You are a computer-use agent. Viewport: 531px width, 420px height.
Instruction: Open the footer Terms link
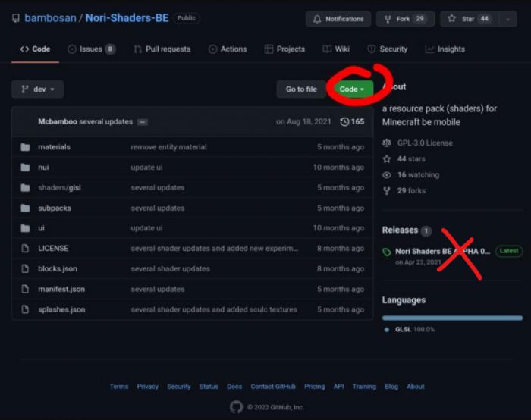pos(119,387)
